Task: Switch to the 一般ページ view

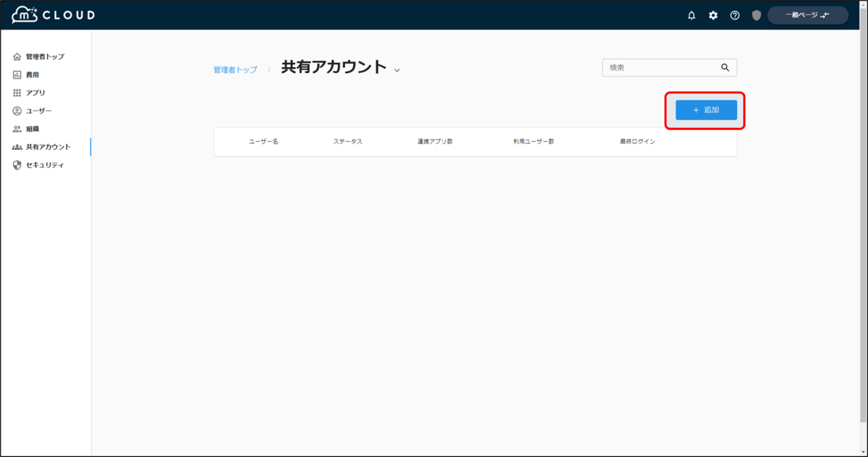Action: [x=807, y=14]
